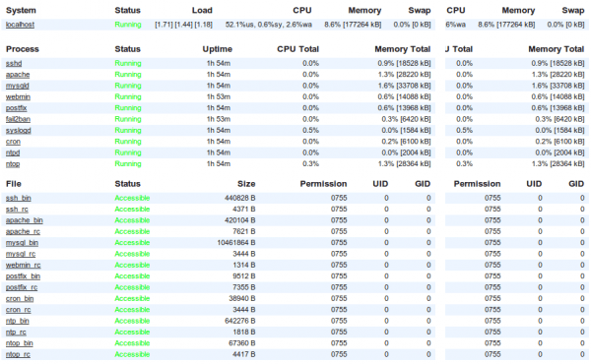Open the localhost system link
The image size is (591, 364).
click(x=20, y=25)
